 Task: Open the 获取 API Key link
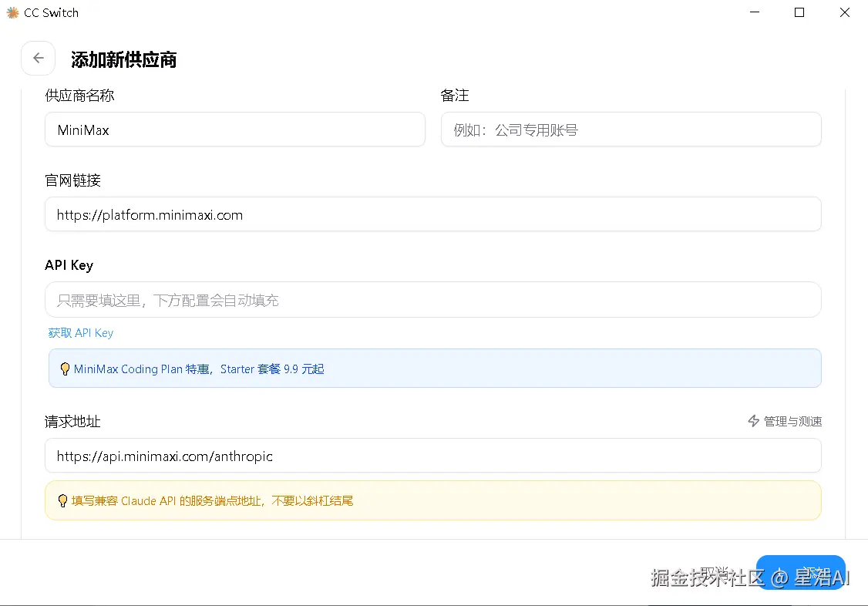click(x=81, y=332)
